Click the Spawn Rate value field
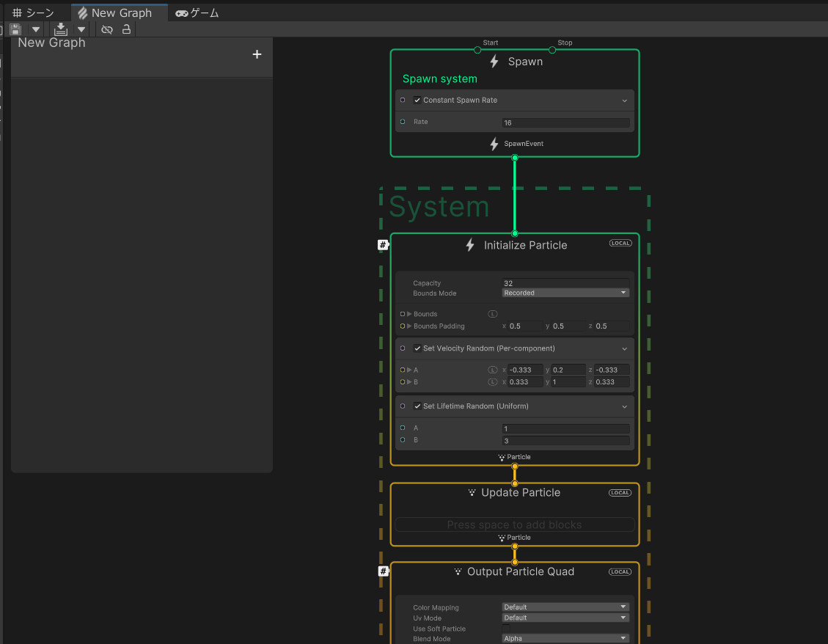Image resolution: width=828 pixels, height=644 pixels. point(565,122)
